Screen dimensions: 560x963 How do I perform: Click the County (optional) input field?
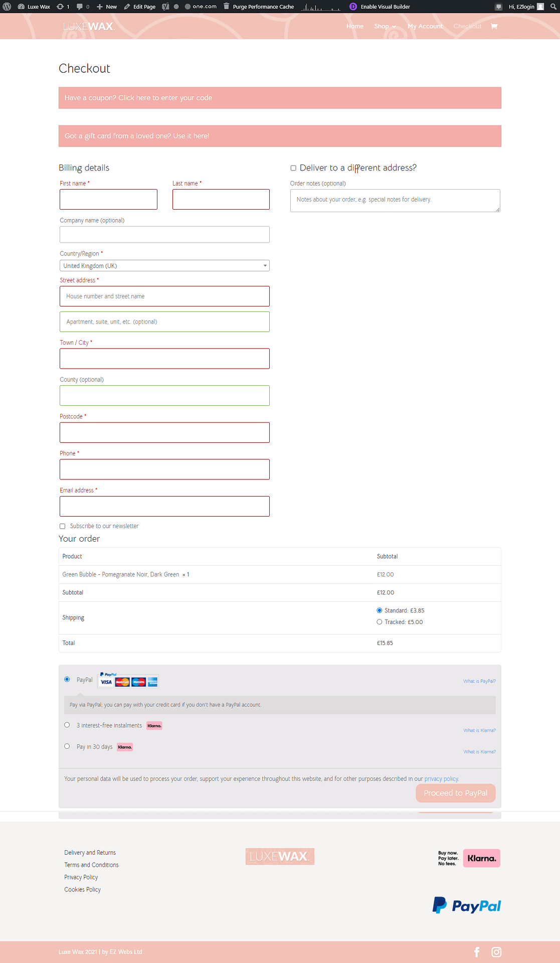(164, 395)
